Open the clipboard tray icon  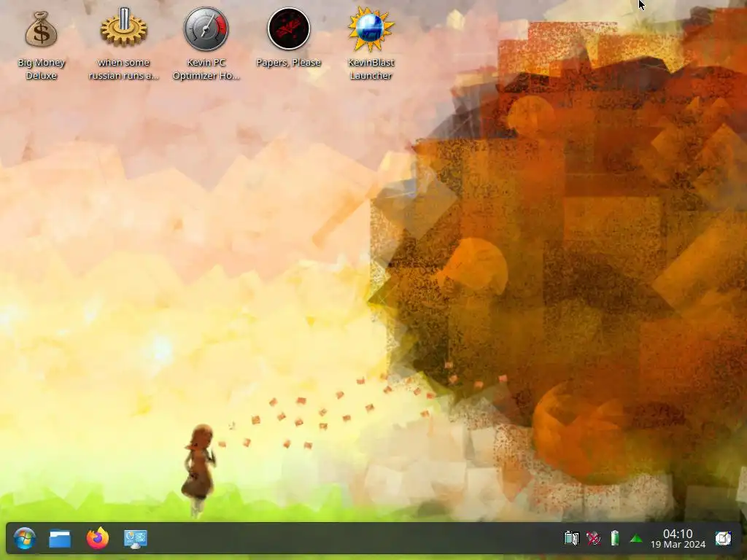[x=571, y=539]
